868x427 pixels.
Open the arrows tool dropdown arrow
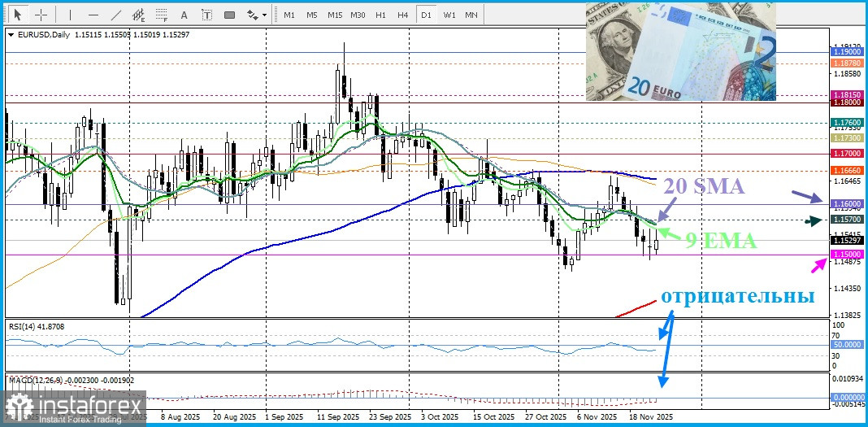coord(265,15)
